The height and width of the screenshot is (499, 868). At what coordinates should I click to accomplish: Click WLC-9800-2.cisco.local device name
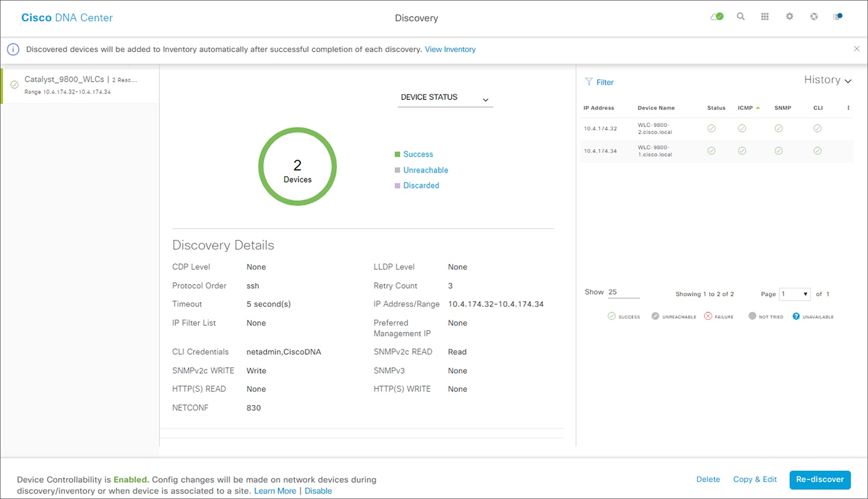pos(655,128)
